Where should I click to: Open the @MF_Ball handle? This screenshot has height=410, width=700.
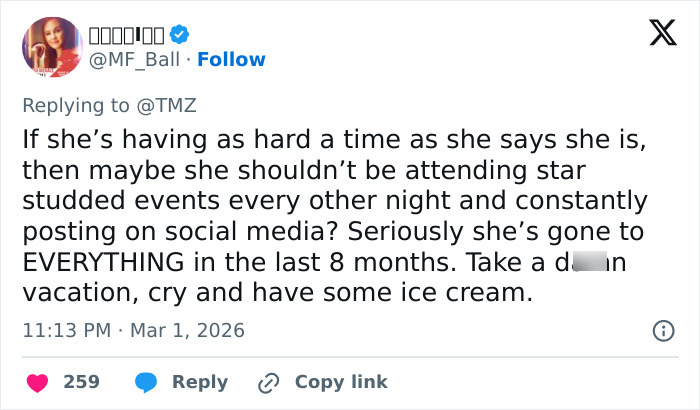135,59
